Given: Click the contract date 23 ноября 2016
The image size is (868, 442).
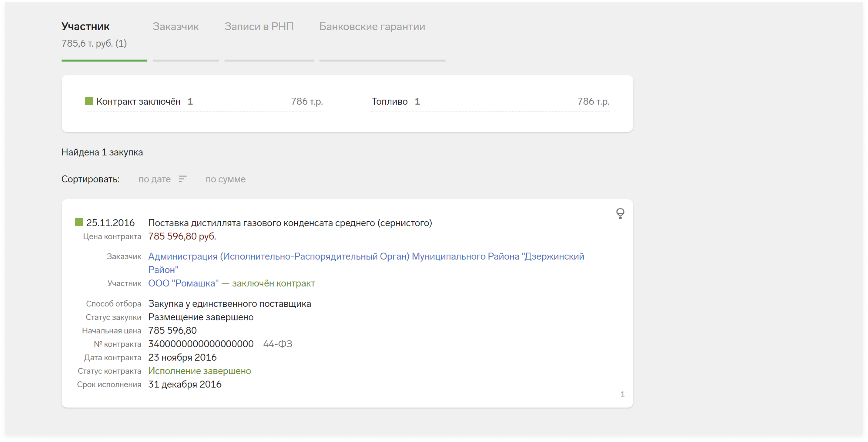Looking at the screenshot, I should [182, 357].
